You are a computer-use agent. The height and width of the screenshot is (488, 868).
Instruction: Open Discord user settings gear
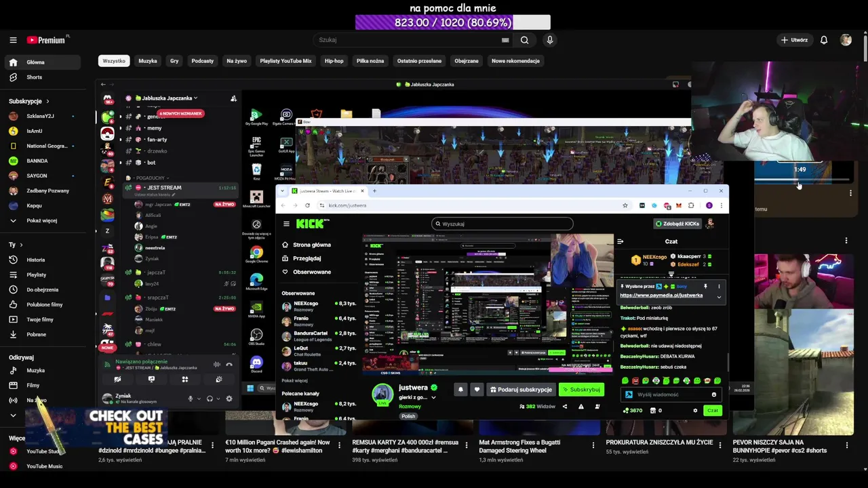point(229,399)
